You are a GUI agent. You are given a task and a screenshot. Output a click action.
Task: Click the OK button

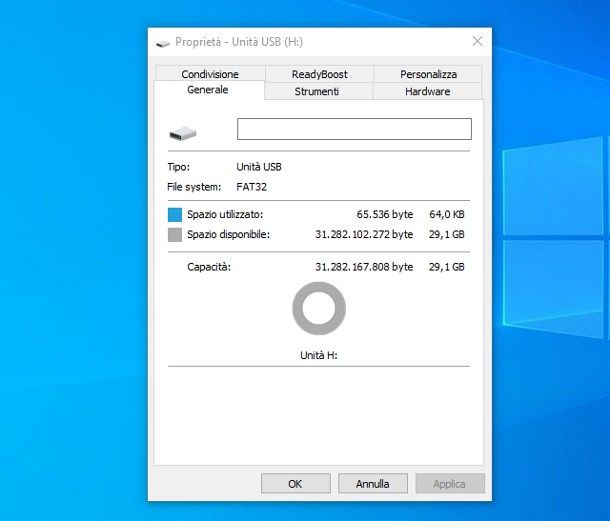296,484
